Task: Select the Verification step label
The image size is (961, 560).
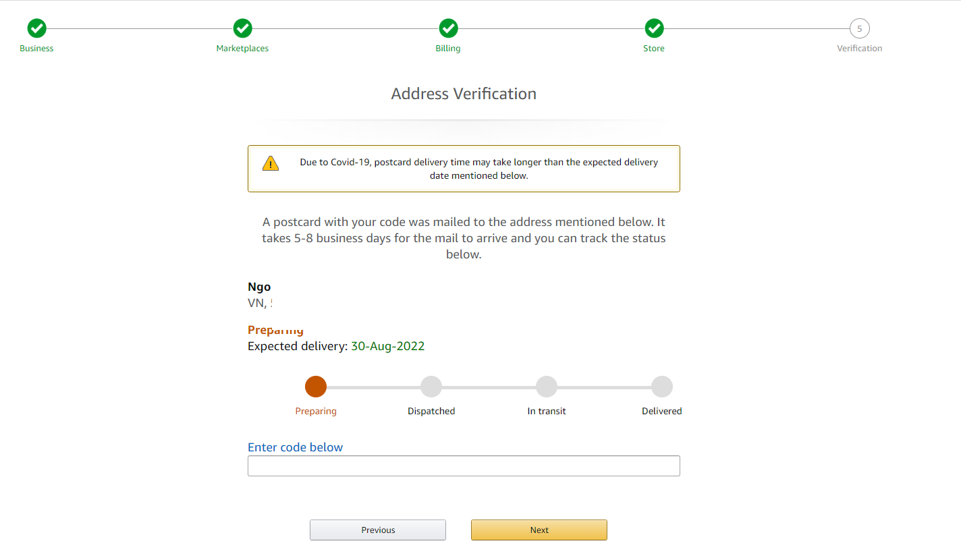Action: (x=859, y=49)
